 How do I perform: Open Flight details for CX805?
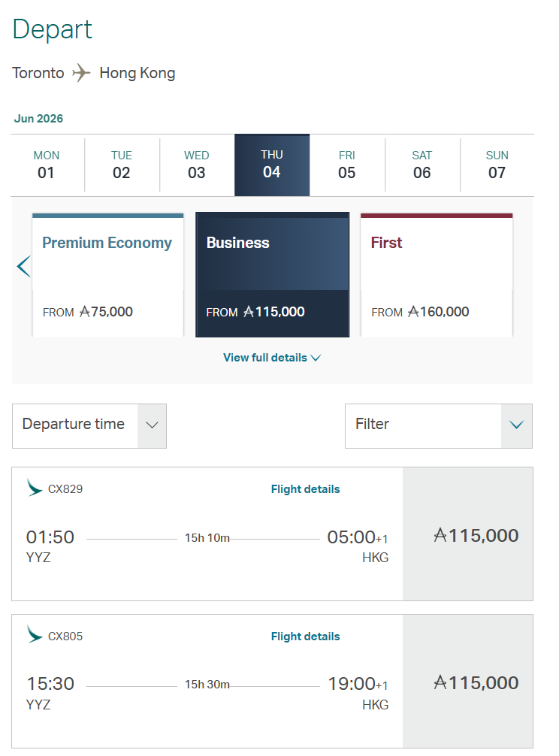tap(305, 637)
